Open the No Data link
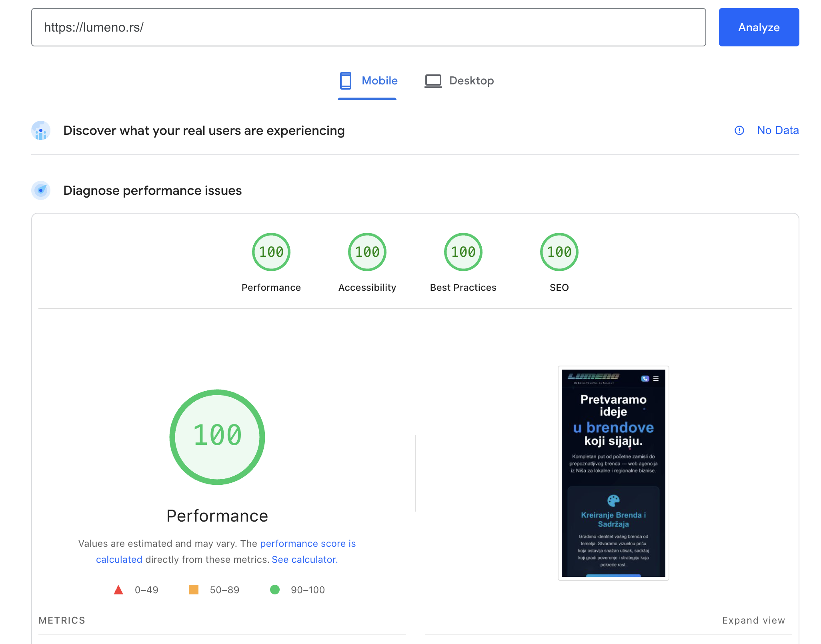Screen dimensions: 821x644 click(x=777, y=130)
